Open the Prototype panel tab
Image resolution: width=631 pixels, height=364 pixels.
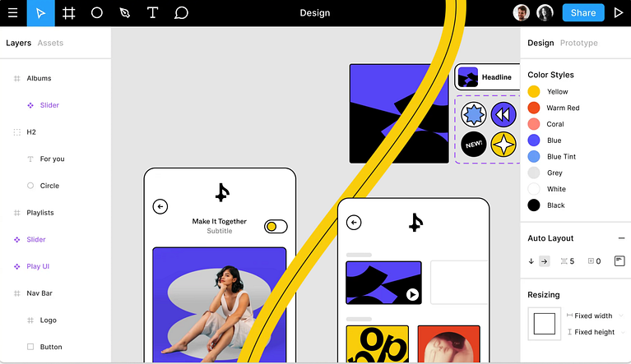578,43
